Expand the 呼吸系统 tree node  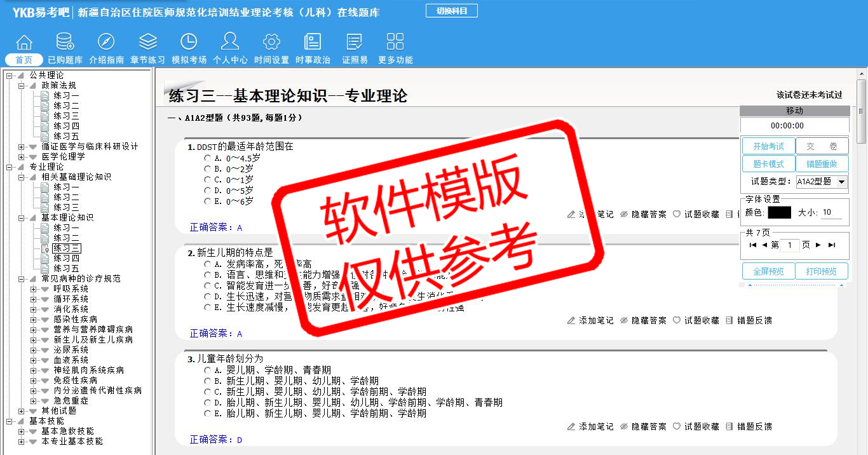pyautogui.click(x=34, y=289)
